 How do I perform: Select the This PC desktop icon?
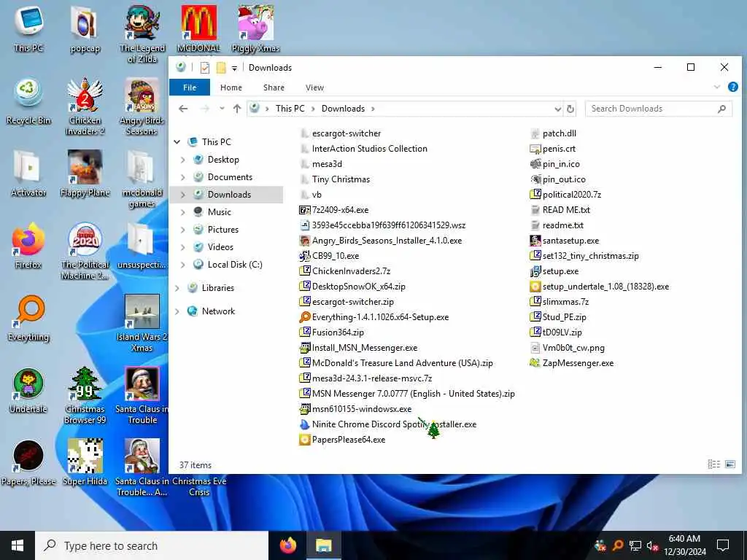coord(28,28)
